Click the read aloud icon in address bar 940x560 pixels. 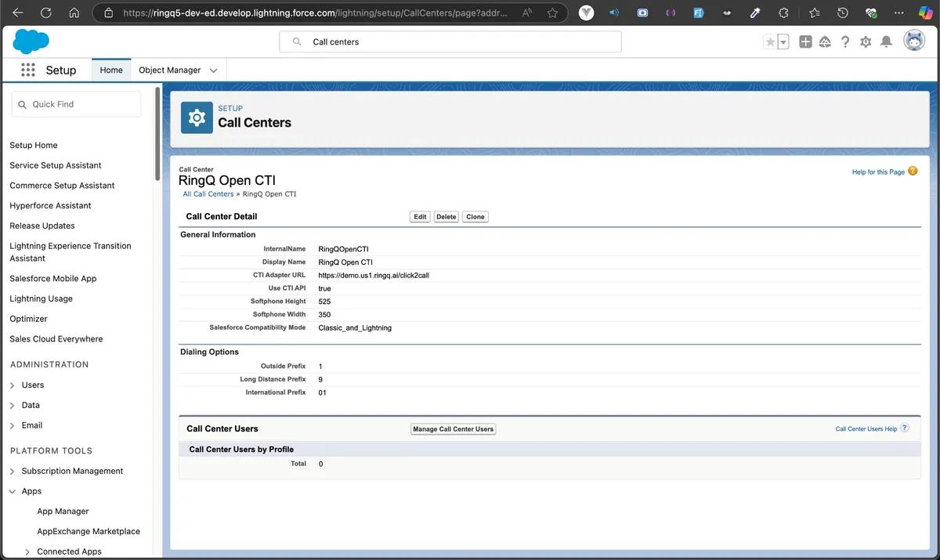pyautogui.click(x=527, y=13)
